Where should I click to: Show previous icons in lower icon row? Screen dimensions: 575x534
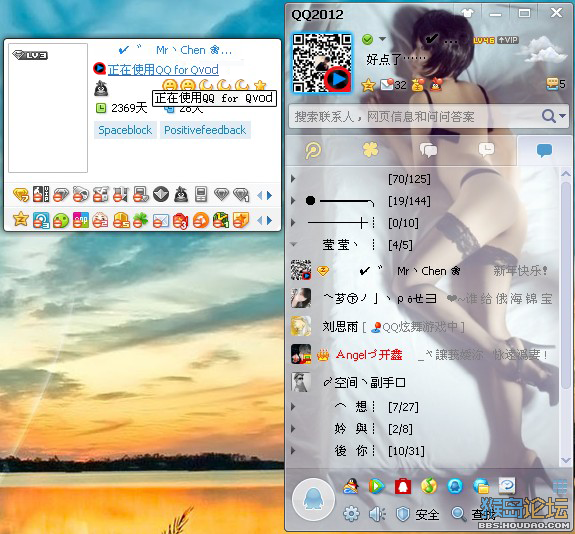260,220
